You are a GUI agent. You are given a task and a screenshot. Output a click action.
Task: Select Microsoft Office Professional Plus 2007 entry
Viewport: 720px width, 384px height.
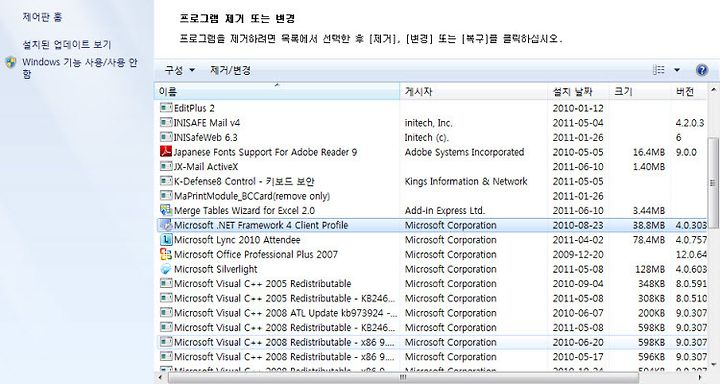point(431,254)
